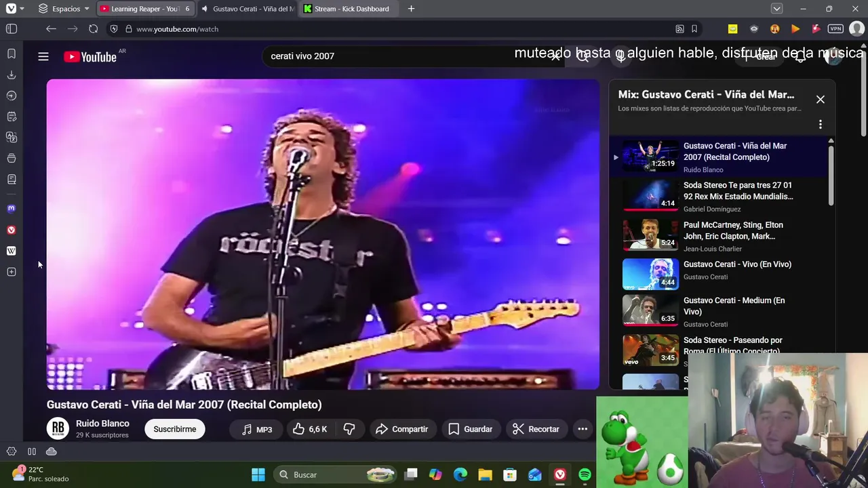
Task: Open the Espacios workspaces dropdown
Action: click(64, 9)
